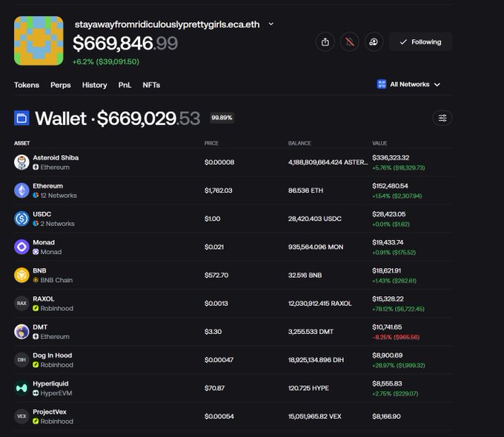The image size is (504, 437).
Task: Open the All Networks dropdown
Action: [x=408, y=84]
